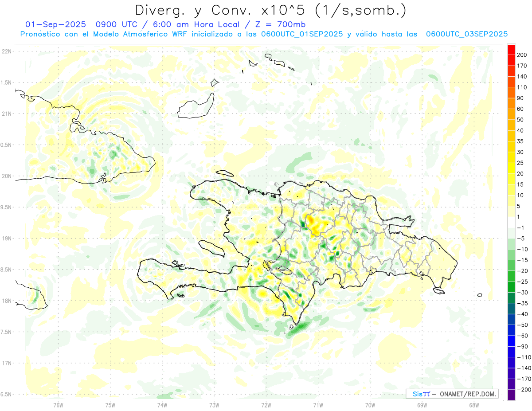532x411 pixels.
Task: Click the '68W' longitude axis label
Action: (473, 404)
